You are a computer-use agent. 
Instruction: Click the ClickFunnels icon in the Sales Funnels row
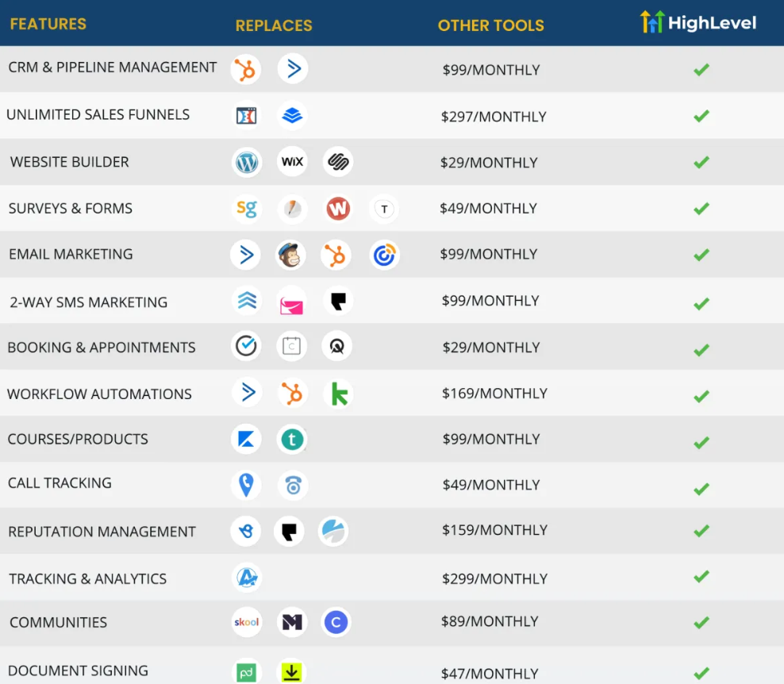(246, 116)
